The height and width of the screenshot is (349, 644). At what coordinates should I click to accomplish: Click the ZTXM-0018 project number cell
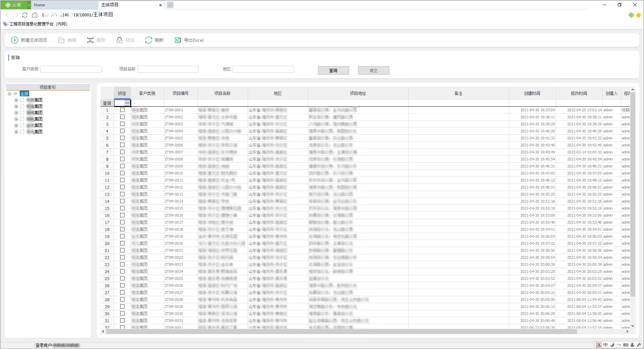point(181,229)
